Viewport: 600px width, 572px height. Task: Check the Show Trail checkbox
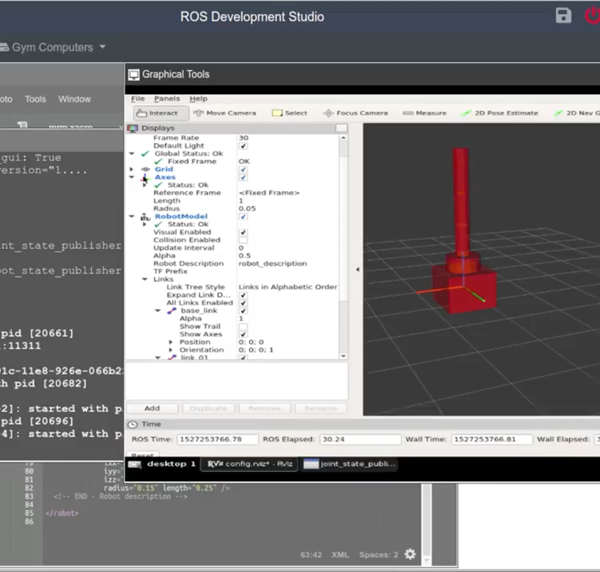pos(243,327)
